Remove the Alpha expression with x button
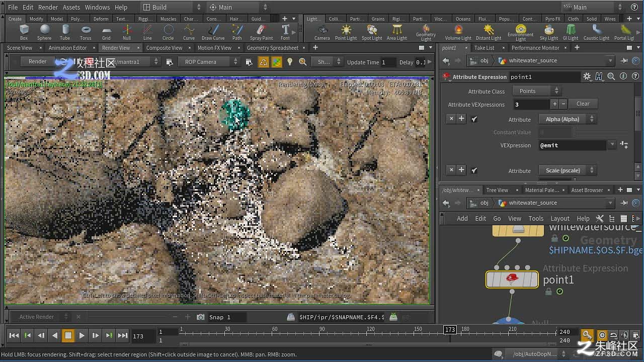Image resolution: width=644 pixels, height=362 pixels. click(x=451, y=119)
